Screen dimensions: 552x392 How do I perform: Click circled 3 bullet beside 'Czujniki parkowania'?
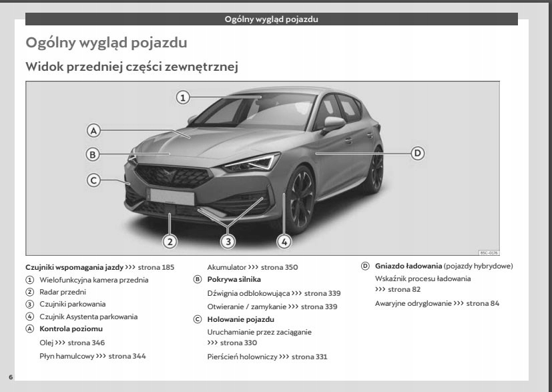29,305
